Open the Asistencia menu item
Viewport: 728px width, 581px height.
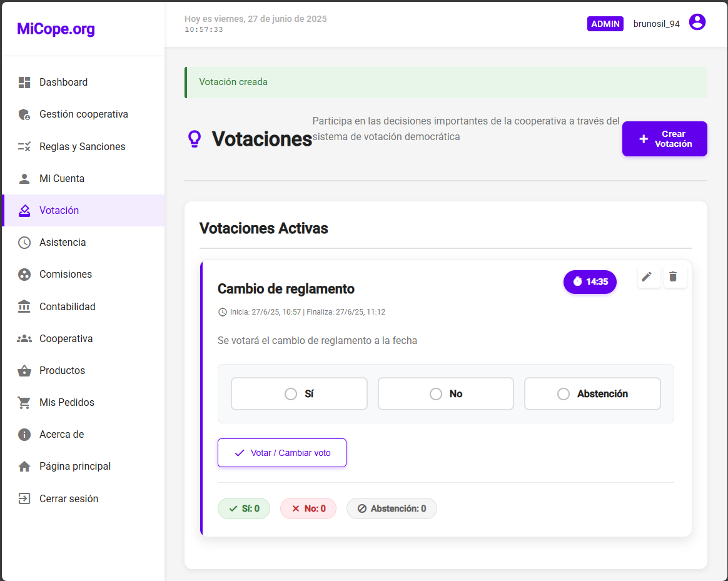pyautogui.click(x=63, y=243)
